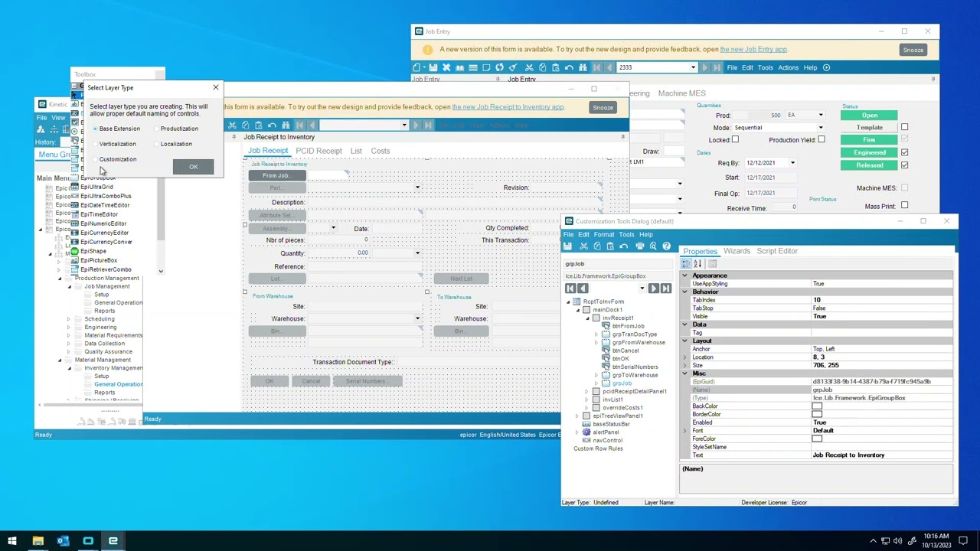
Task: Switch to the Wizards tab
Action: click(737, 251)
